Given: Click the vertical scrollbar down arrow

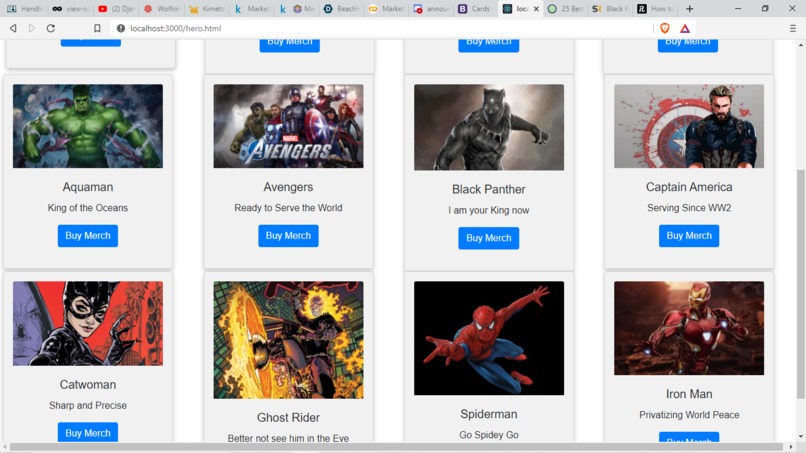Looking at the screenshot, I should 800,437.
